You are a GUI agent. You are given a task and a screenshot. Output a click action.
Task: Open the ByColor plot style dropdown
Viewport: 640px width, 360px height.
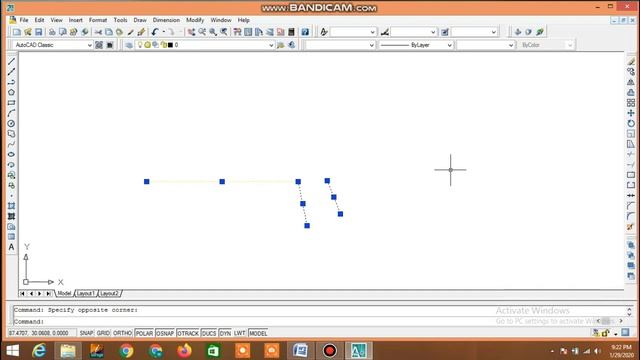[x=547, y=45]
